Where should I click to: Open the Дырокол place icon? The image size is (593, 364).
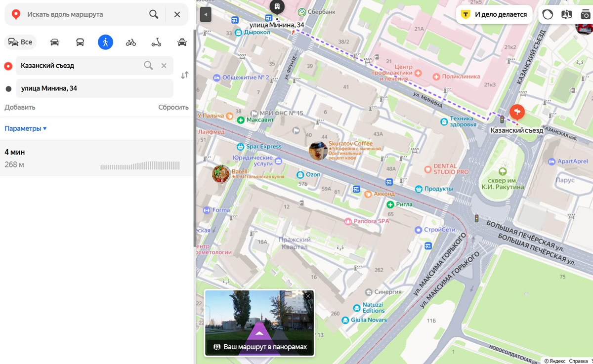tap(239, 33)
